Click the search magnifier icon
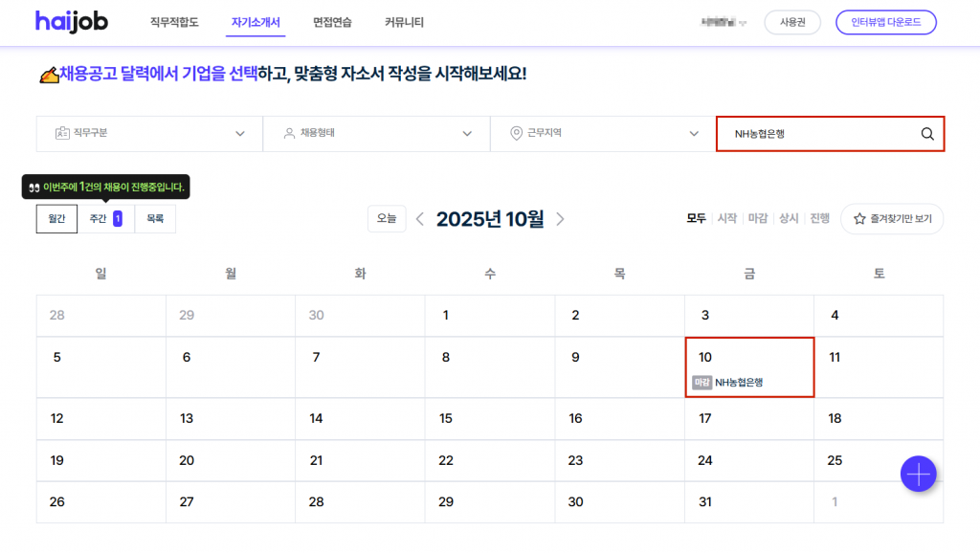The width and height of the screenshot is (980, 553). (926, 134)
